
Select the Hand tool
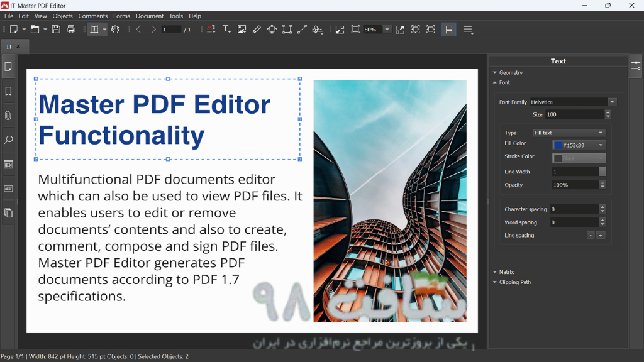pyautogui.click(x=116, y=30)
